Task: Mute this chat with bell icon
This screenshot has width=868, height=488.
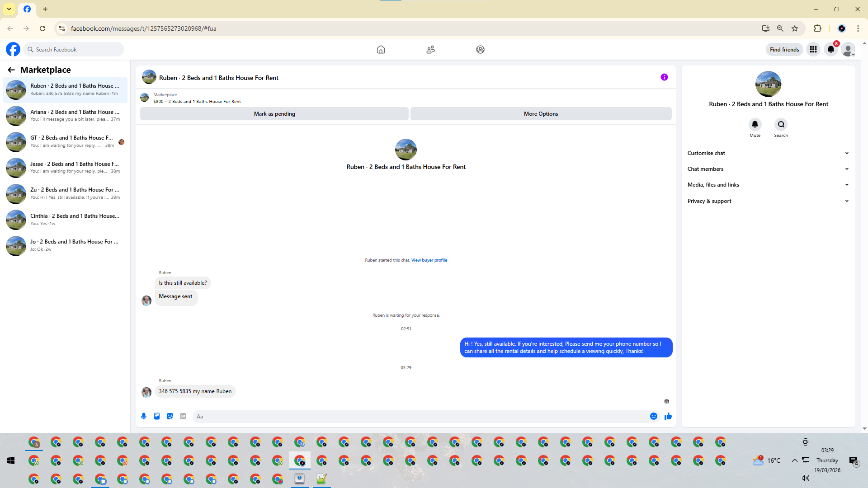Action: 755,125
